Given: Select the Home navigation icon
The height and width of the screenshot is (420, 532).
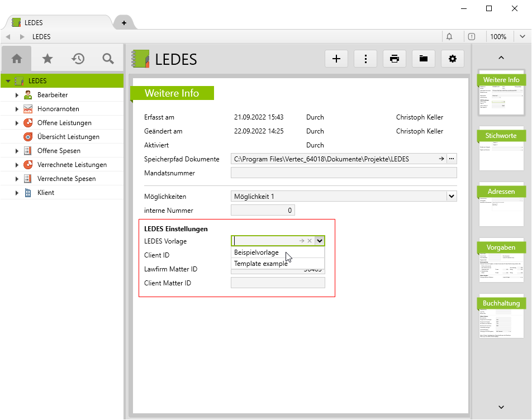Looking at the screenshot, I should pyautogui.click(x=16, y=58).
